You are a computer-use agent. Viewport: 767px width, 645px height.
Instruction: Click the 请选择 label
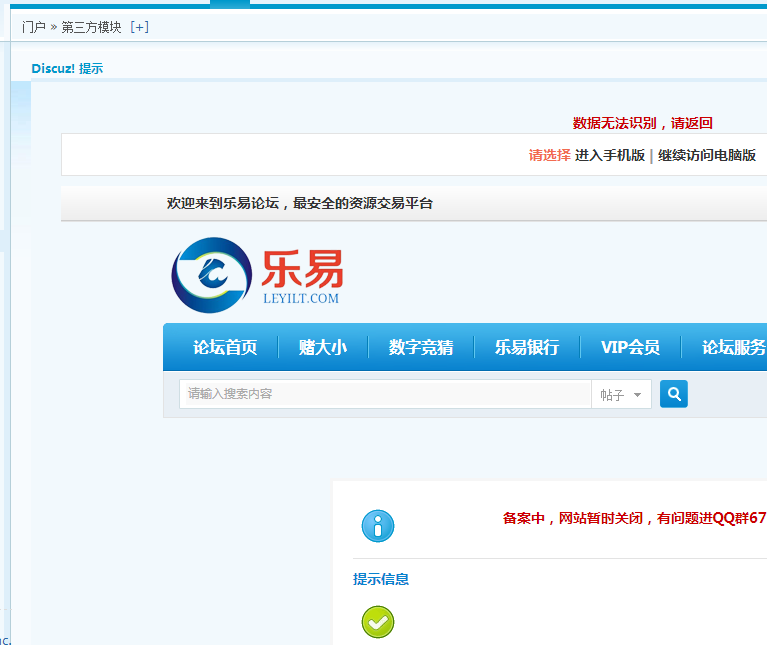(x=549, y=156)
